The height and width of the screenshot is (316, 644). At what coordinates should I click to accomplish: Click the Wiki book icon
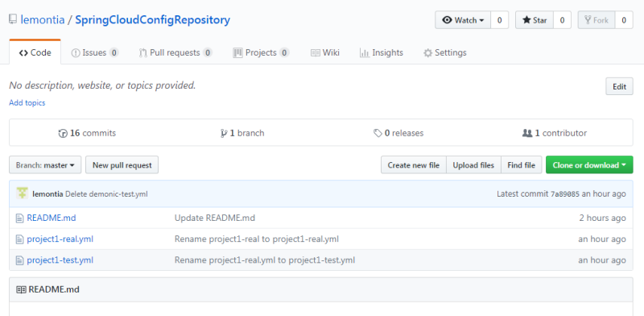click(315, 52)
